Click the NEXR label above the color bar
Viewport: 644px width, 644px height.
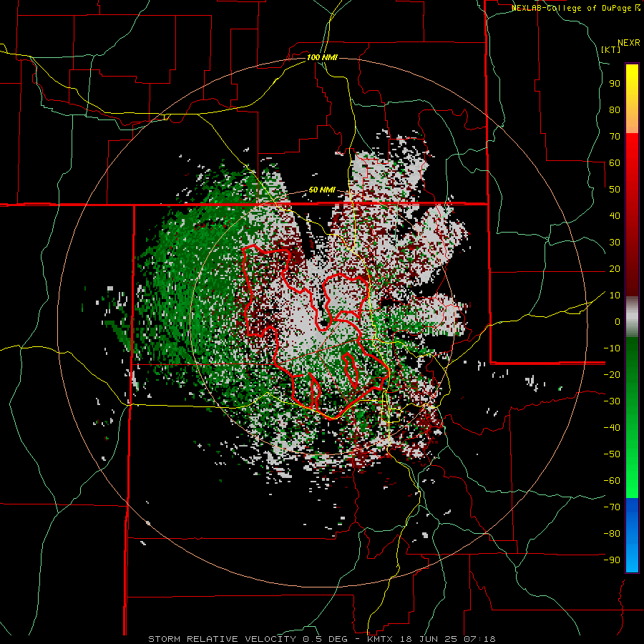(628, 43)
